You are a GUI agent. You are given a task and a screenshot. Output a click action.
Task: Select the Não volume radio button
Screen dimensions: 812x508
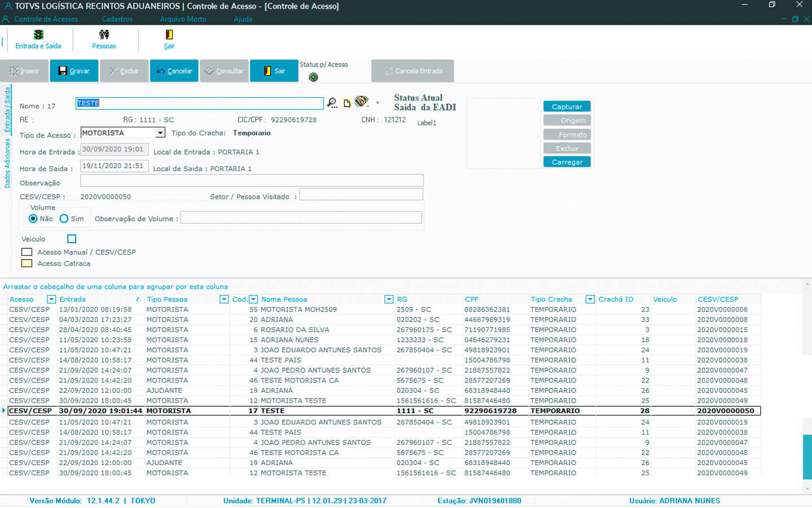point(33,218)
